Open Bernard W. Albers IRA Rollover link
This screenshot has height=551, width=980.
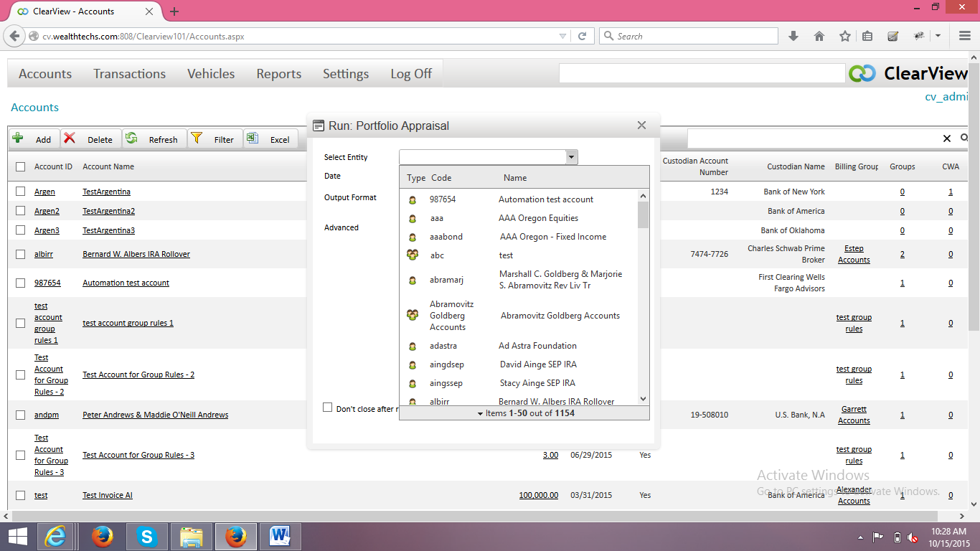tap(136, 254)
